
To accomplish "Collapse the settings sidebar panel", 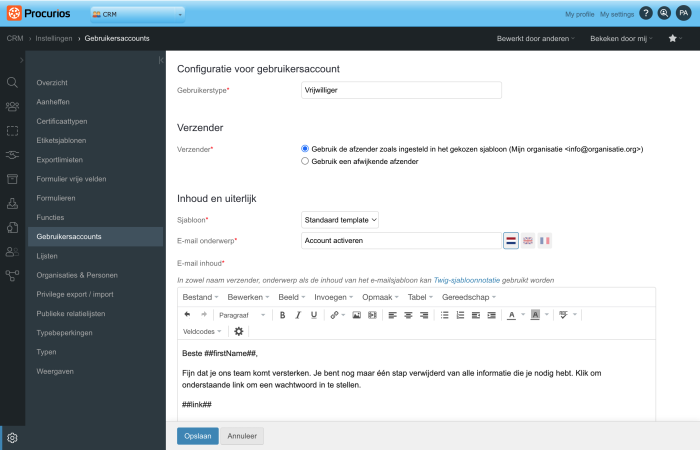I will 161,60.
